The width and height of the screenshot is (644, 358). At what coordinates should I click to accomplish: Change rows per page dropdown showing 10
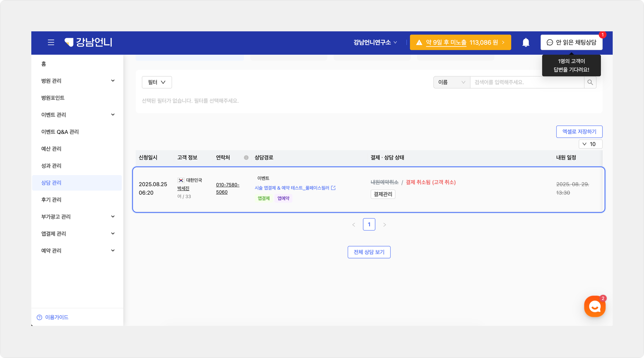[x=590, y=144]
